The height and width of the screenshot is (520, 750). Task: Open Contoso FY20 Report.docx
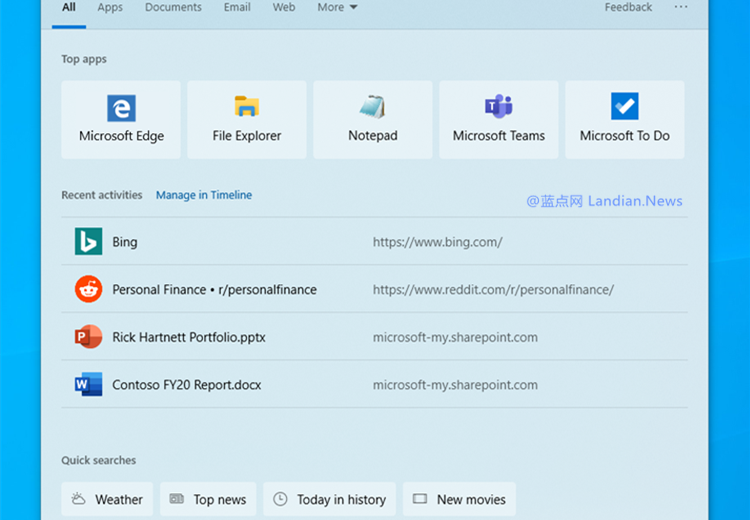pos(187,385)
